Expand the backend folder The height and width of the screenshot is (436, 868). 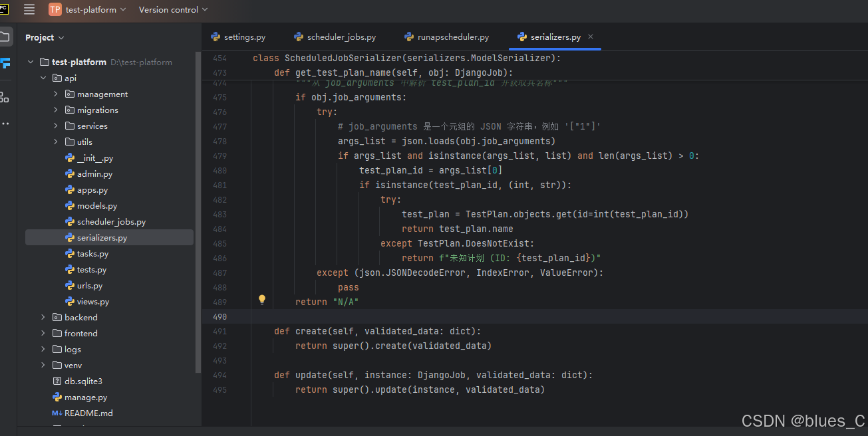coord(43,317)
